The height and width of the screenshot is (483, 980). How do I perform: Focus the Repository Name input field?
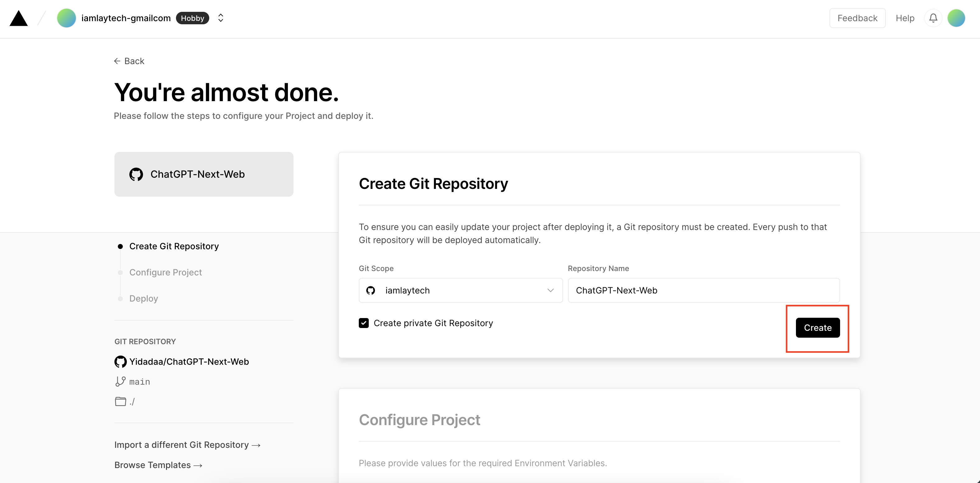pyautogui.click(x=703, y=290)
